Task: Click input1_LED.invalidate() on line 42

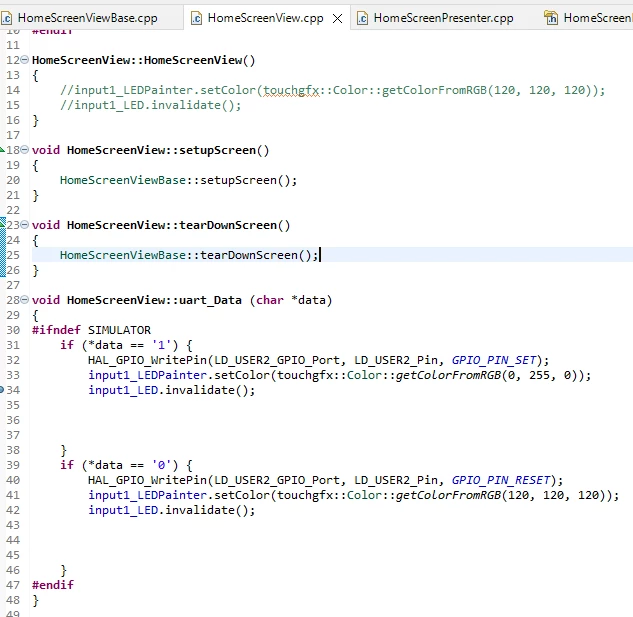Action: 172,510
